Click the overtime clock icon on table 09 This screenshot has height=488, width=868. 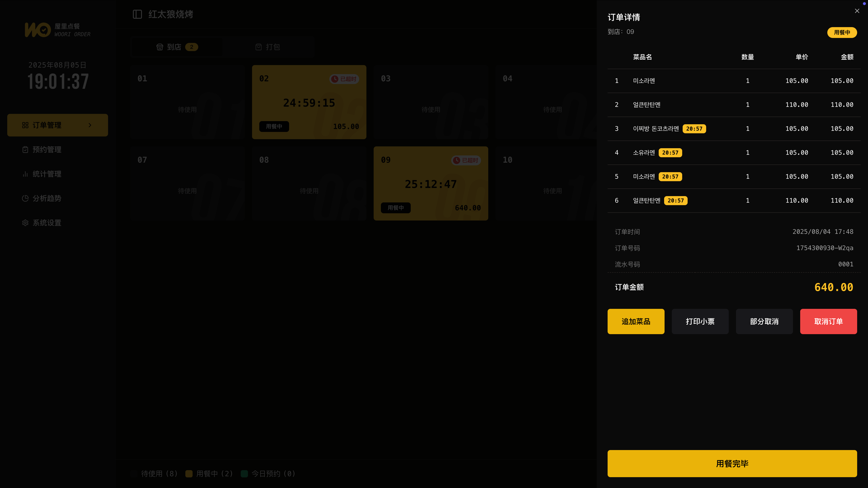click(x=456, y=160)
